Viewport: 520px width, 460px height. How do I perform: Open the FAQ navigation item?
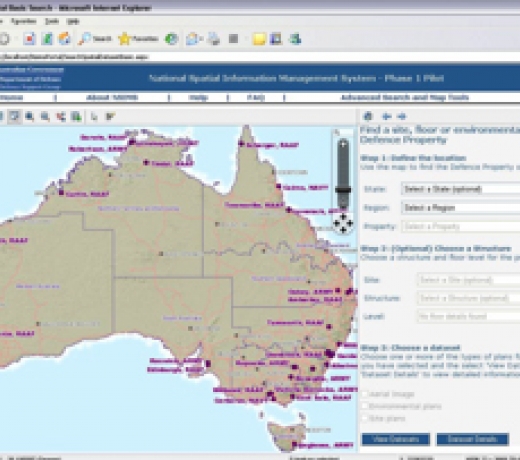pos(256,98)
